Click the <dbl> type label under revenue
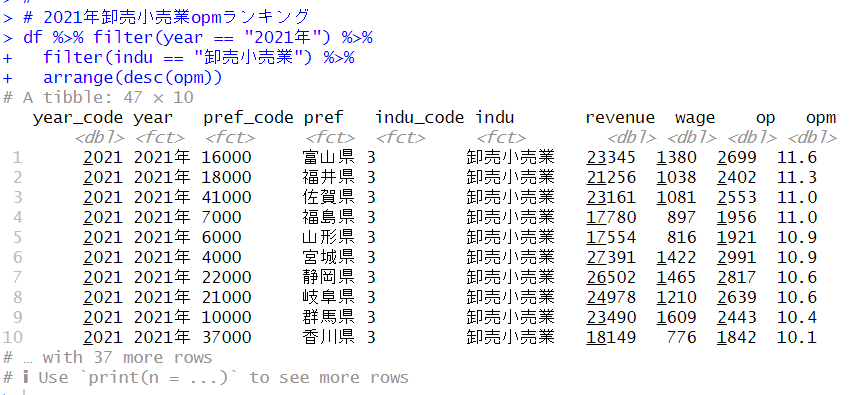Viewport: 855px width, 395px height. [631, 138]
